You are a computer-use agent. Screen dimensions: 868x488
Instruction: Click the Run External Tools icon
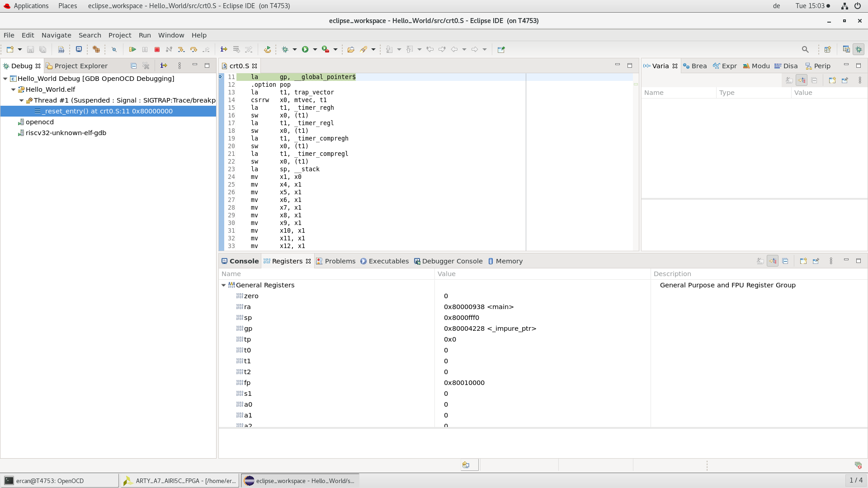tap(325, 49)
